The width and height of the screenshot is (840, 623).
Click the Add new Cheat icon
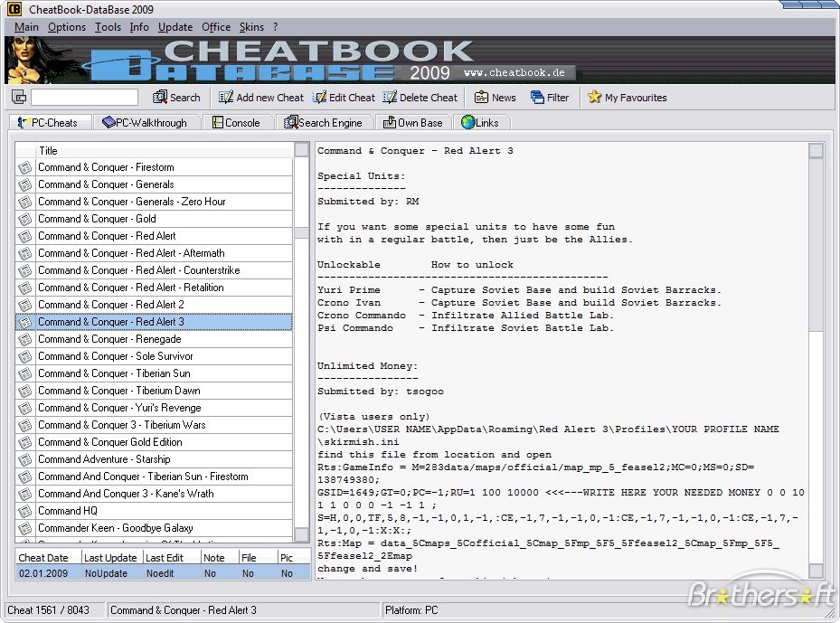[225, 97]
